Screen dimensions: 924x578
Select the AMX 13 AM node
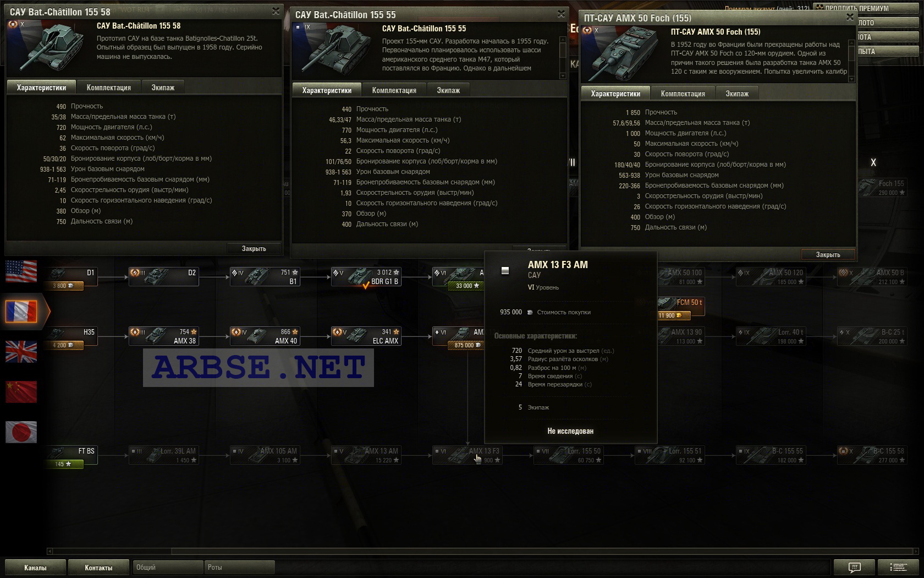coord(366,455)
